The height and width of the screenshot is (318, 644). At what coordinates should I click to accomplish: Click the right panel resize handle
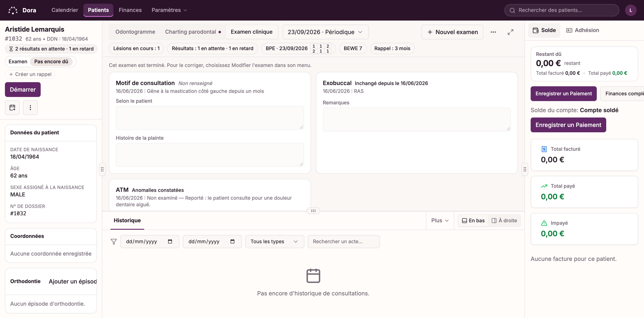(x=524, y=169)
